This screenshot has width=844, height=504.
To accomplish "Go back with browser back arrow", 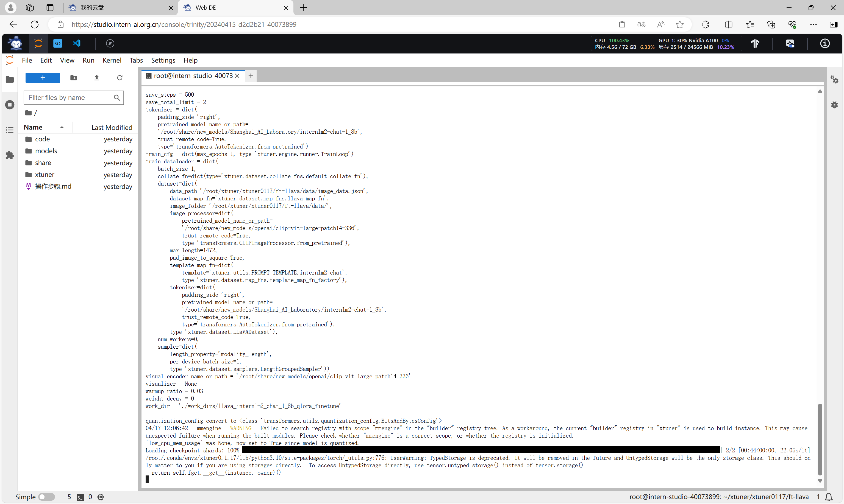I will point(13,24).
